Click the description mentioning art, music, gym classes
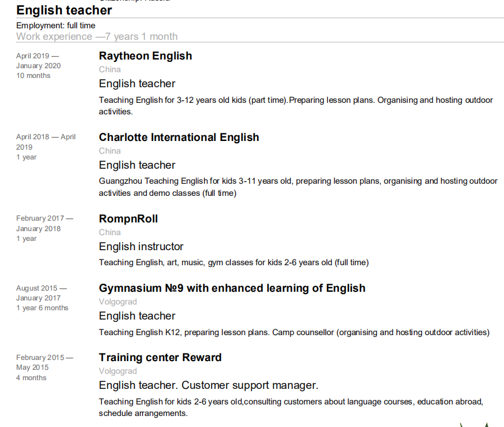 pyautogui.click(x=233, y=262)
